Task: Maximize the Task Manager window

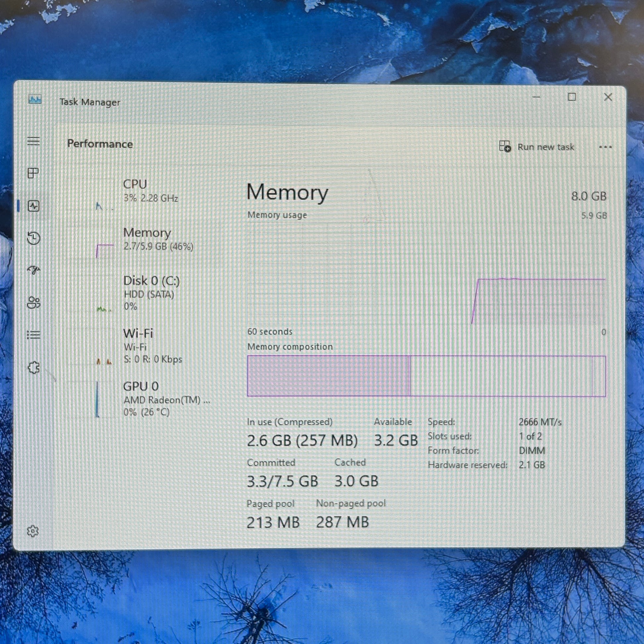Action: click(572, 97)
